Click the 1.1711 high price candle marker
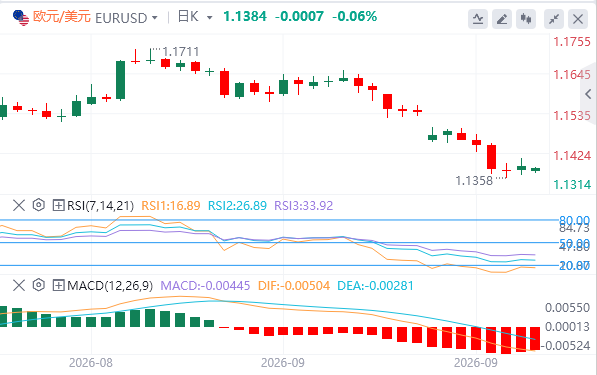The image size is (597, 375). tap(180, 52)
